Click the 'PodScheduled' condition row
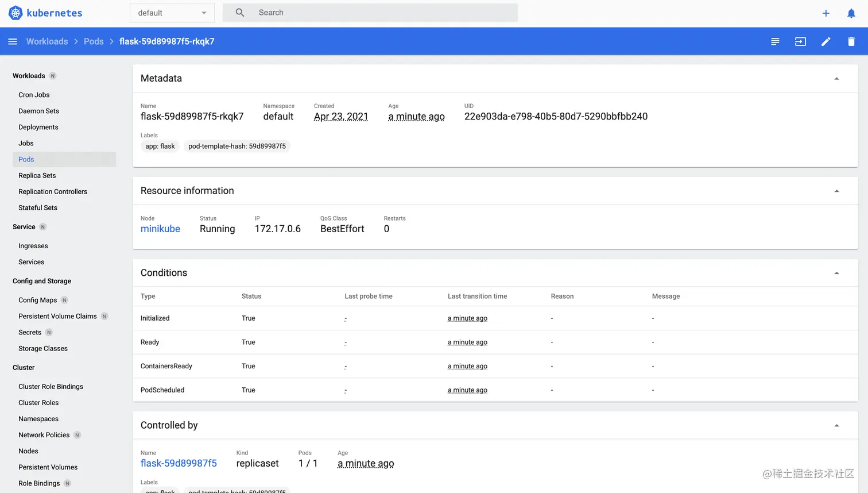 click(495, 390)
